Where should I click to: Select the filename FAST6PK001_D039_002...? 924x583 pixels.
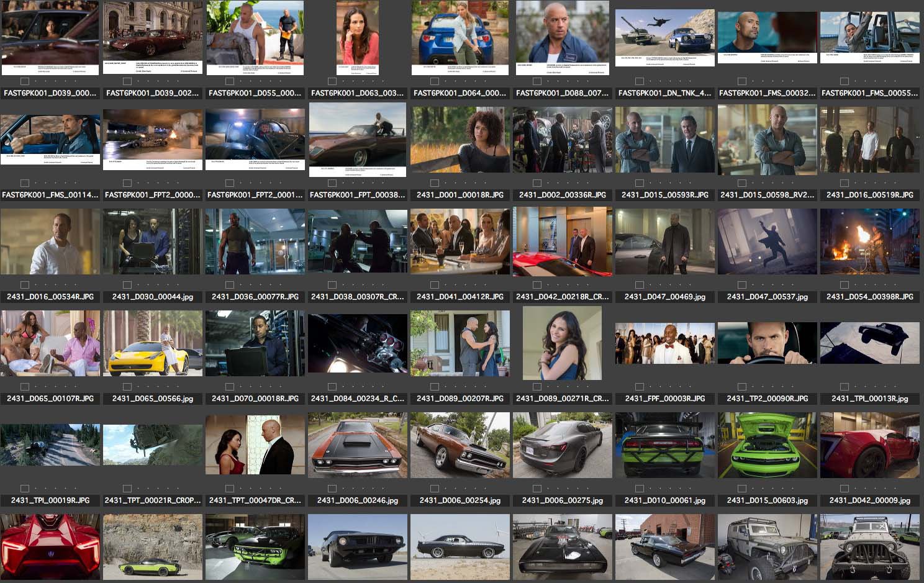pos(153,93)
